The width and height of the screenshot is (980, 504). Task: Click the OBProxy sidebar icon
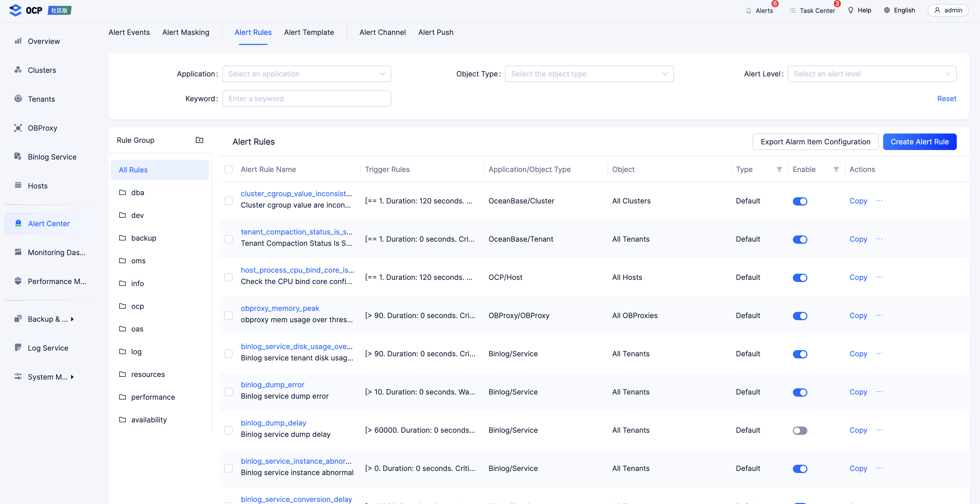[x=18, y=128]
